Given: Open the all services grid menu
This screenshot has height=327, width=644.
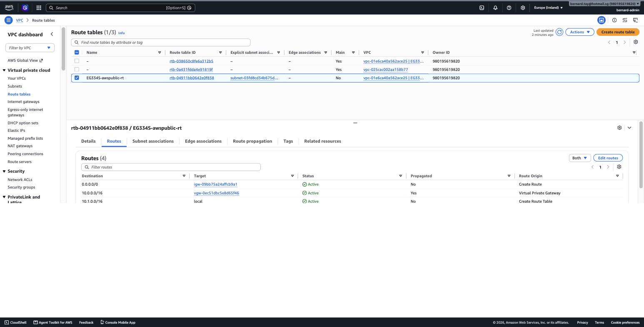Looking at the screenshot, I should pos(39,8).
